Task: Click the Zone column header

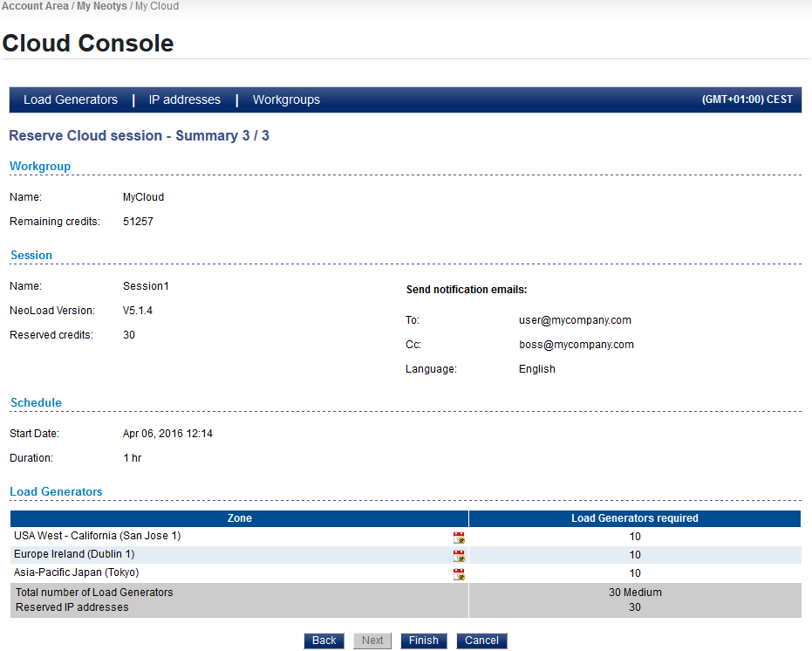Action: pyautogui.click(x=239, y=518)
